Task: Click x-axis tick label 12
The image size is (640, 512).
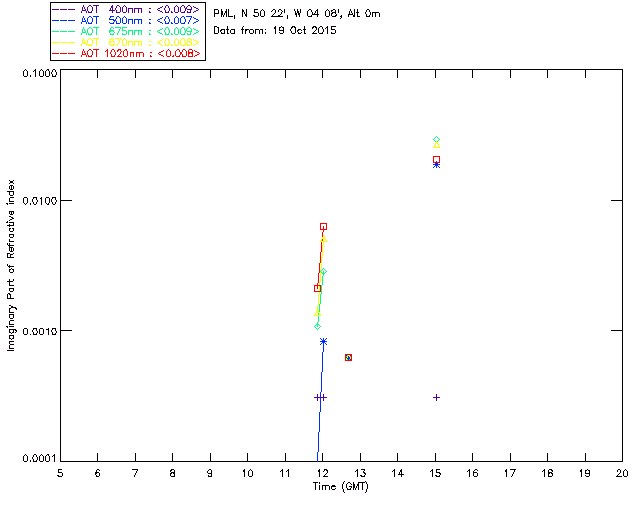Action: 322,473
